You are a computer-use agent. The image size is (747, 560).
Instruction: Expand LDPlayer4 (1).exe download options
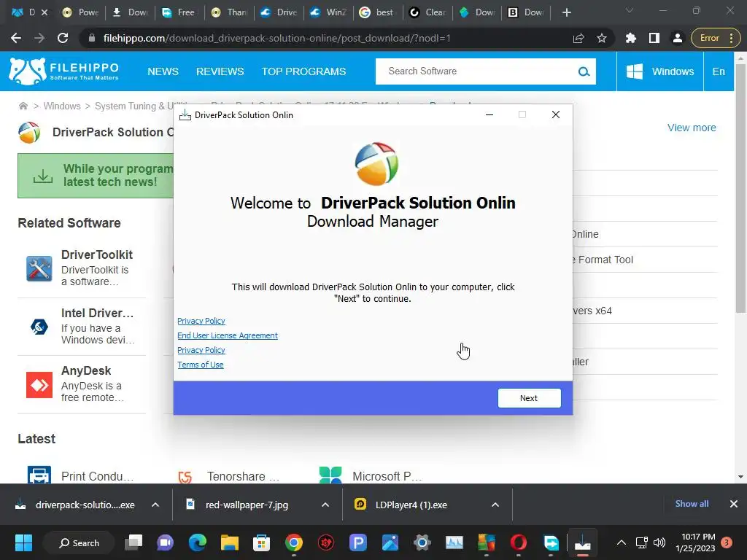point(495,505)
